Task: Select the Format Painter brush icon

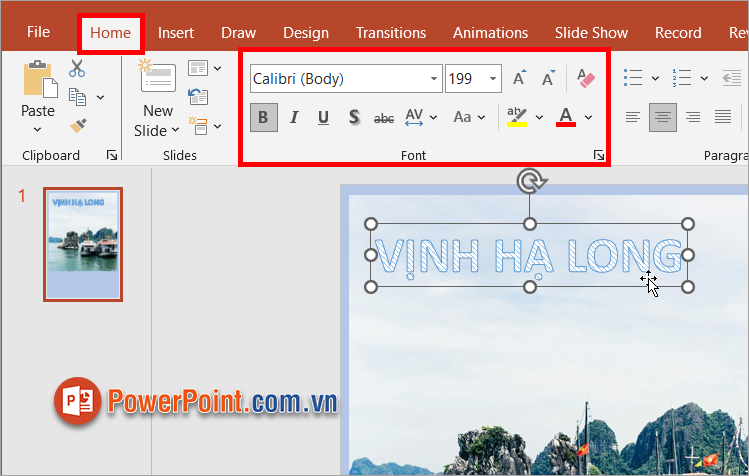Action: pos(77,125)
